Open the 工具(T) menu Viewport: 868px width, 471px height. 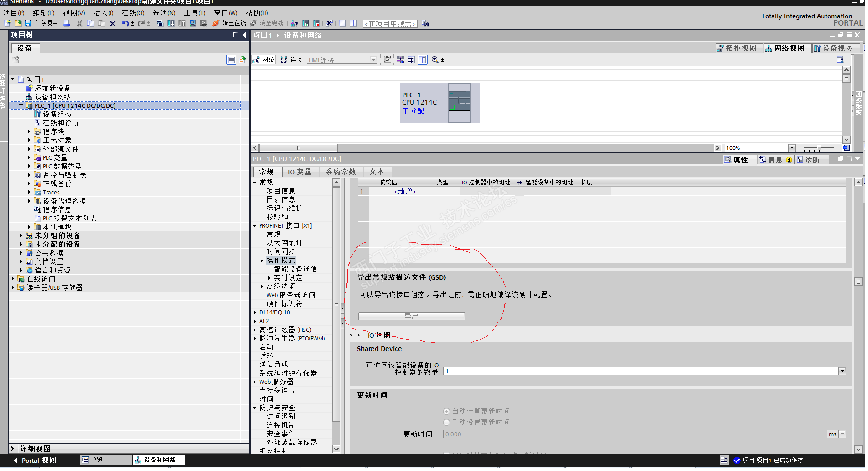[x=195, y=13]
